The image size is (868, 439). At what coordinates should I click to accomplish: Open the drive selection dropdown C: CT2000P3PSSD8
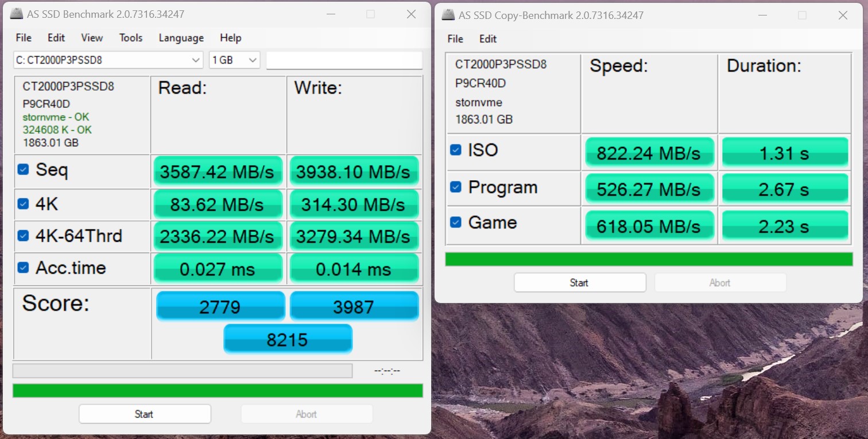108,60
